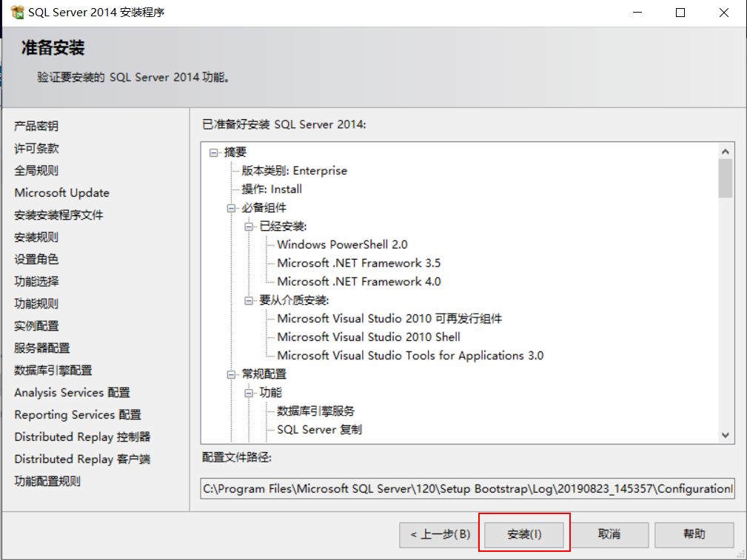Click the 上一步(B) button

pos(439,533)
